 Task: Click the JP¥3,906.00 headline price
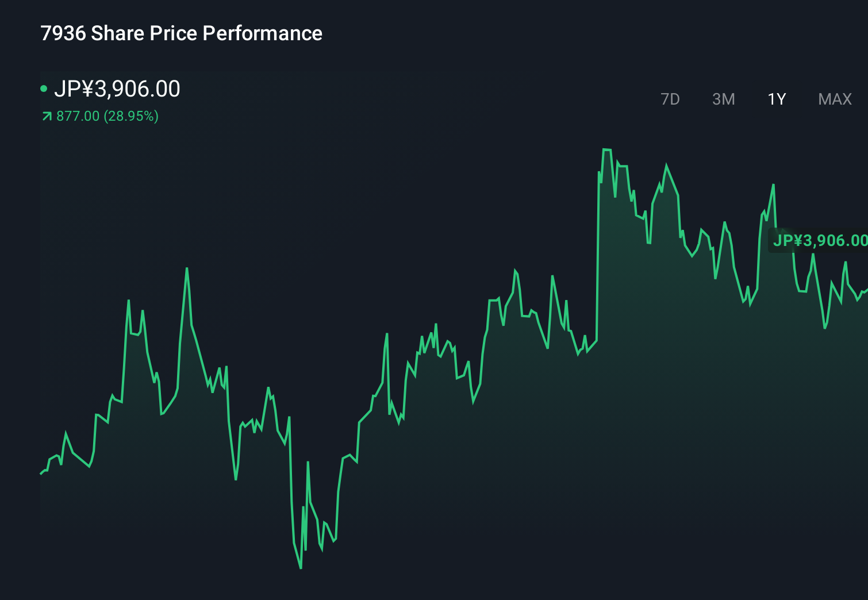118,88
